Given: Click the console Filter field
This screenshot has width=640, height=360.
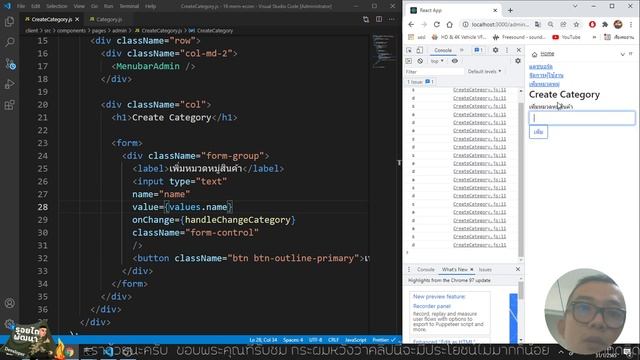Looking at the screenshot, I should tap(434, 71).
